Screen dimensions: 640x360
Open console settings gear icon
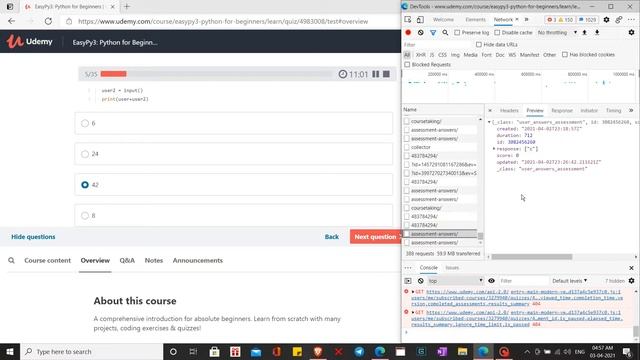click(631, 281)
